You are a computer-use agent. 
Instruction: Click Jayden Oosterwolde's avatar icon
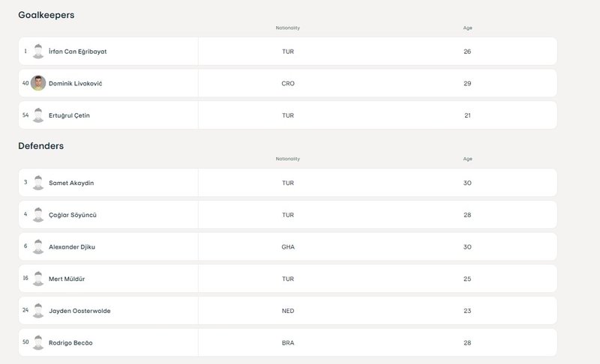point(38,310)
